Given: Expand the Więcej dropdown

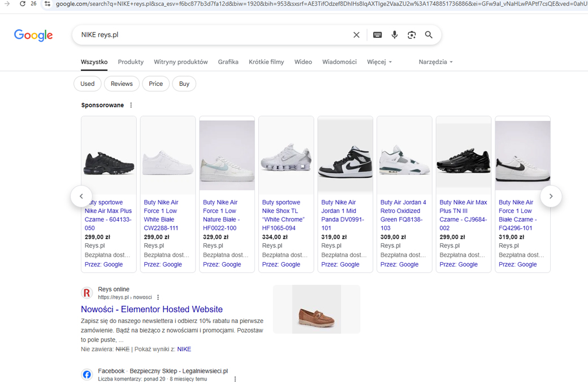Looking at the screenshot, I should tap(379, 62).
